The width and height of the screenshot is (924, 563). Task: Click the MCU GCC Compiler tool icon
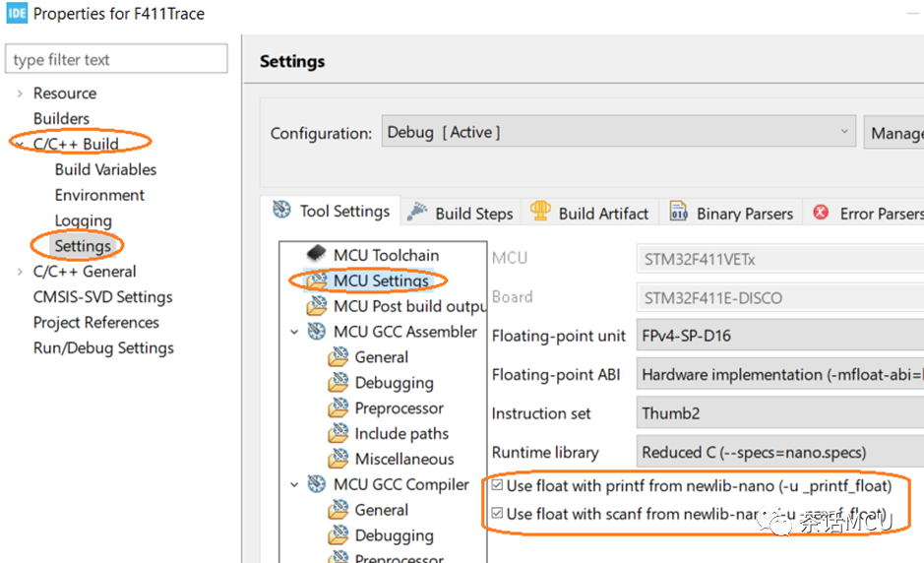pos(317,484)
